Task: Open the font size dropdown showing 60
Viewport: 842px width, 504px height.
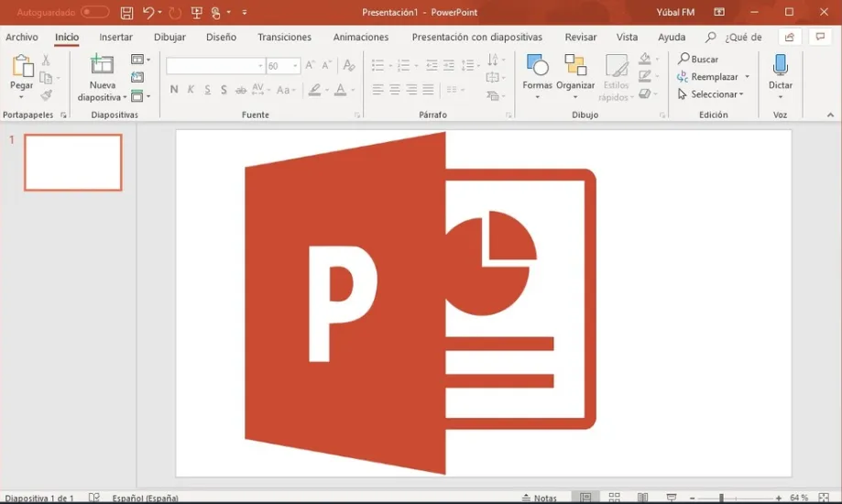Action: pos(295,66)
